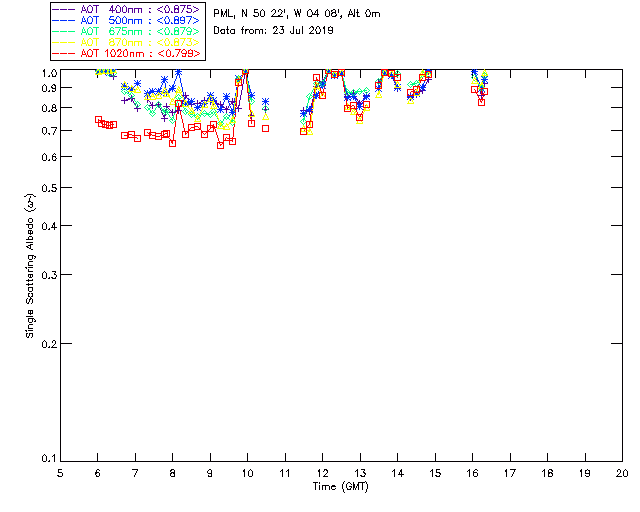
Task: Click the x-axis tick label 20
Action: [622, 473]
